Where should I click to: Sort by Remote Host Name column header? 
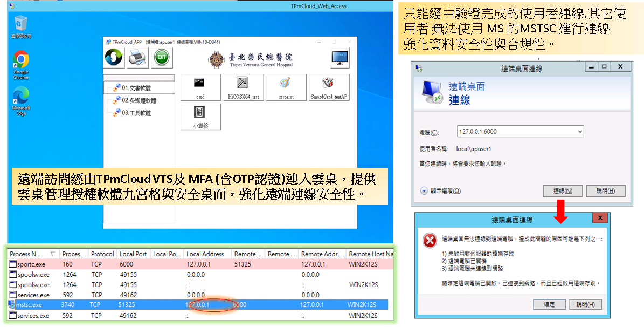tap(371, 254)
